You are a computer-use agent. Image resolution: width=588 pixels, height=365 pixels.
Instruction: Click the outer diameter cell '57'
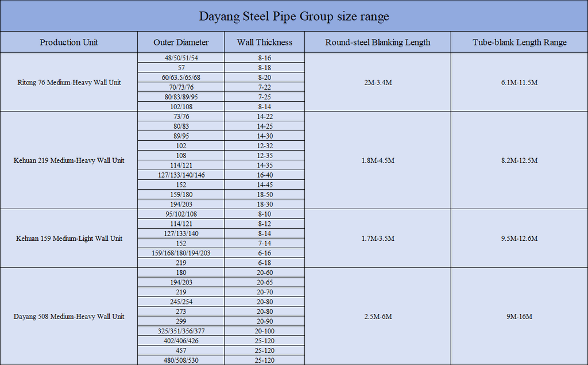pyautogui.click(x=181, y=68)
